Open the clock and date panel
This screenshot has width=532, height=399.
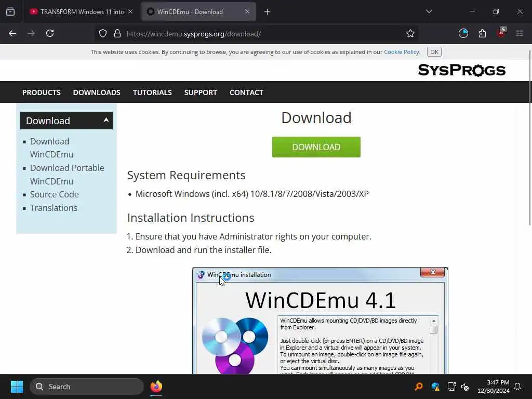coord(494,387)
